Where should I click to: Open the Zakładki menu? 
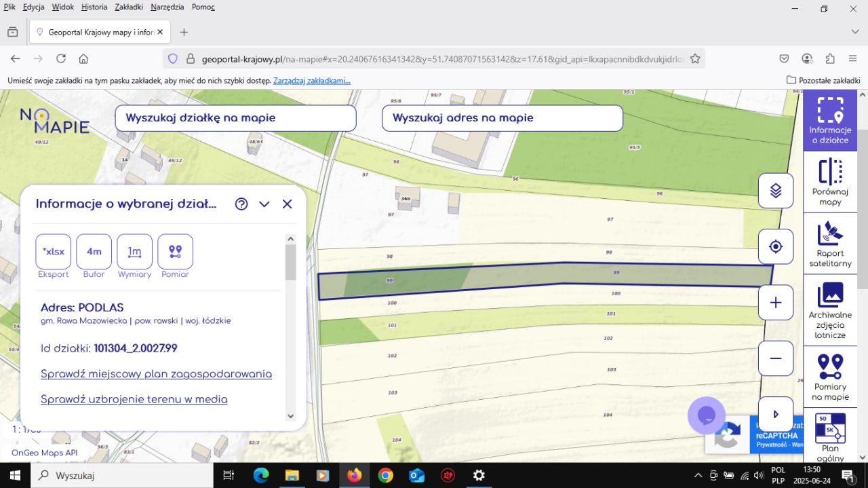point(129,7)
